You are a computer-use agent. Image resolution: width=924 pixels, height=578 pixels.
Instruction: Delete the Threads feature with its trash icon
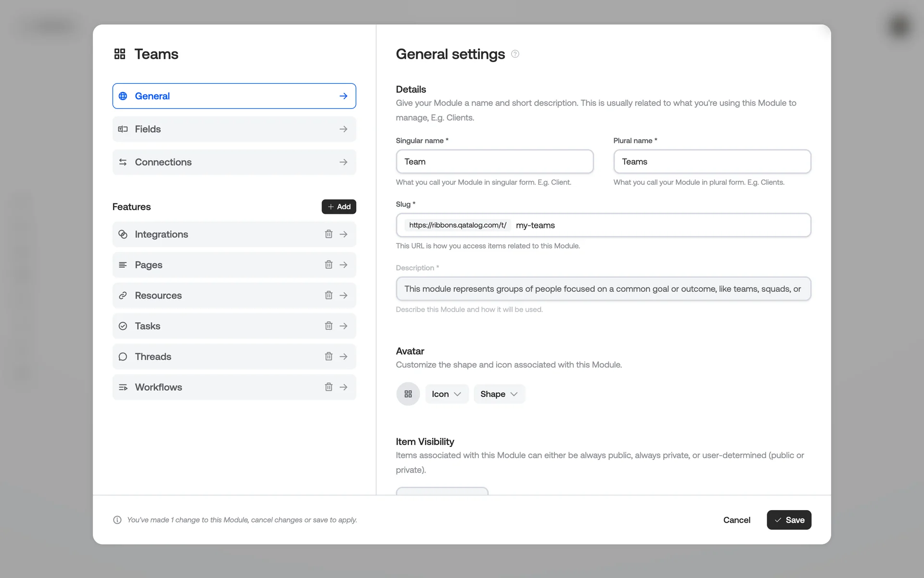[329, 356]
